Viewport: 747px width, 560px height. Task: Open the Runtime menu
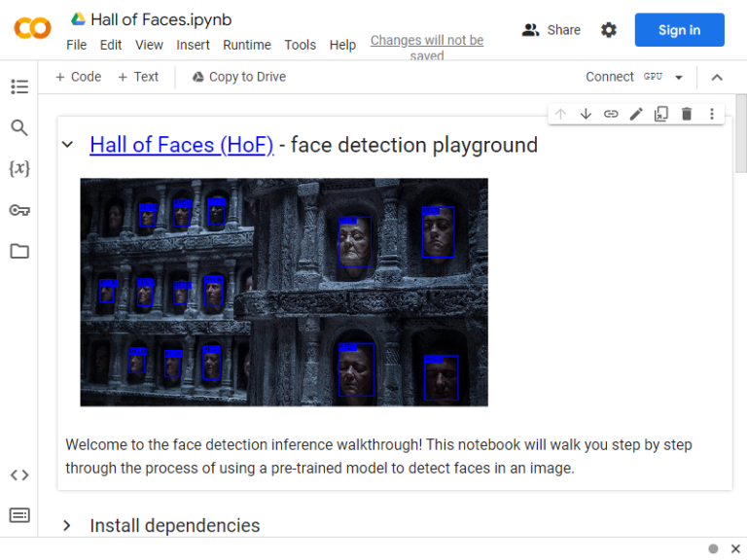pyautogui.click(x=247, y=45)
